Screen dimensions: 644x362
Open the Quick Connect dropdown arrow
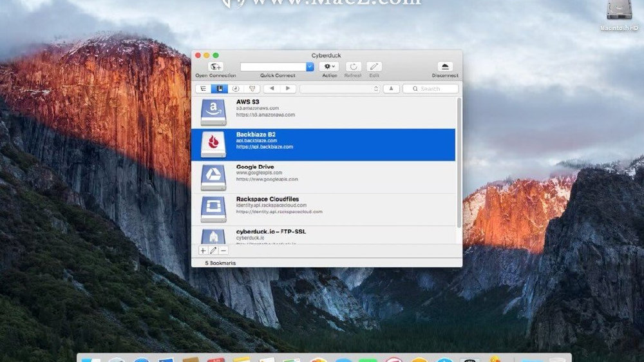(x=310, y=66)
